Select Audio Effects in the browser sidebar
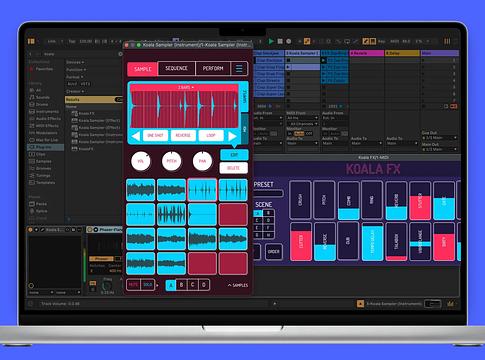The height and width of the screenshot is (360, 485). [x=45, y=119]
